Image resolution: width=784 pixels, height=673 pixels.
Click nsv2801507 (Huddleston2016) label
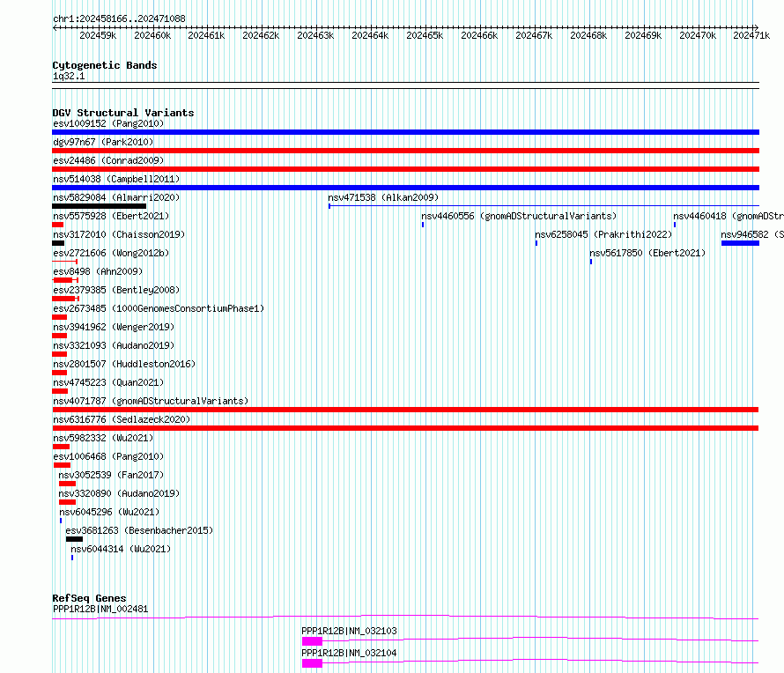point(124,364)
